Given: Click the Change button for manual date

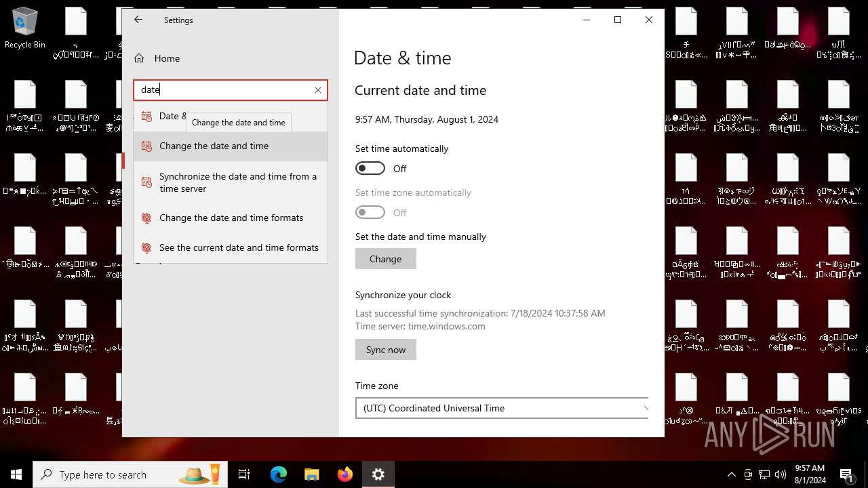Looking at the screenshot, I should [385, 259].
